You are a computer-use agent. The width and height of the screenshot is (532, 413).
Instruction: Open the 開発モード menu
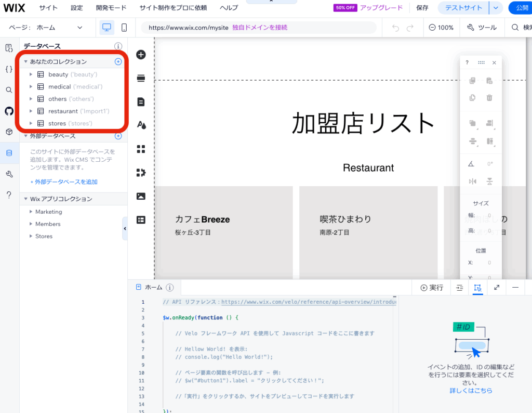tap(111, 8)
